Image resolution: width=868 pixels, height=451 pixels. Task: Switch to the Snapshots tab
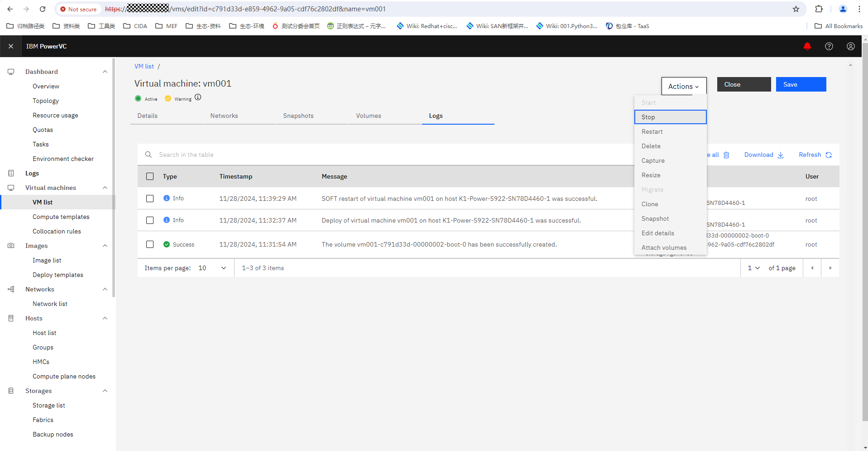click(312, 116)
